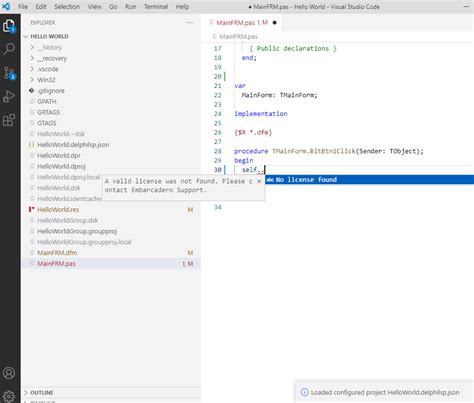Minimize the Visual Studio Code window

(466, 7)
